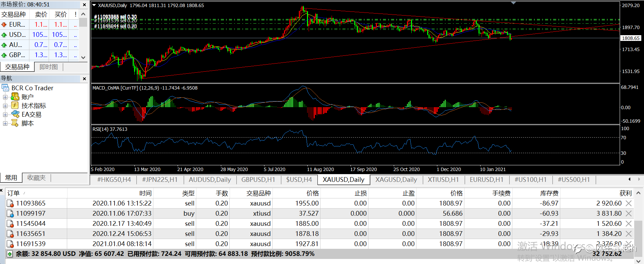Click the BCR Co Trader root icon
Viewport: 644px width, 264px height.
(x=5, y=88)
